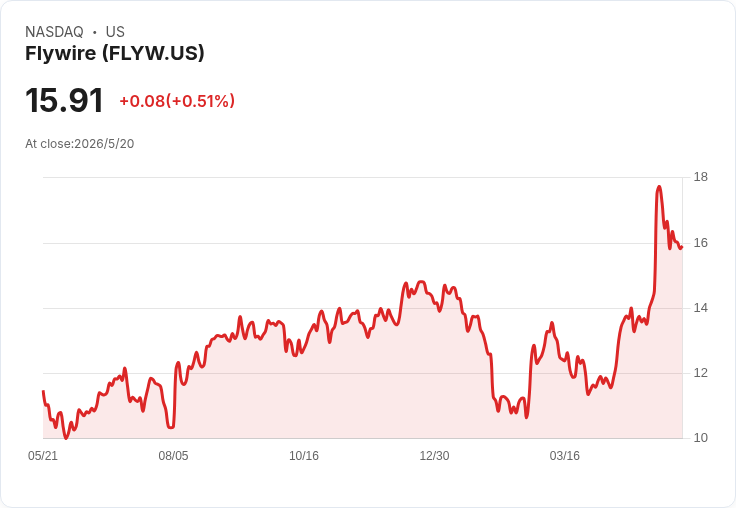Click the +0.08(+0.51%) price change
This screenshot has height=508, width=736.
click(177, 101)
